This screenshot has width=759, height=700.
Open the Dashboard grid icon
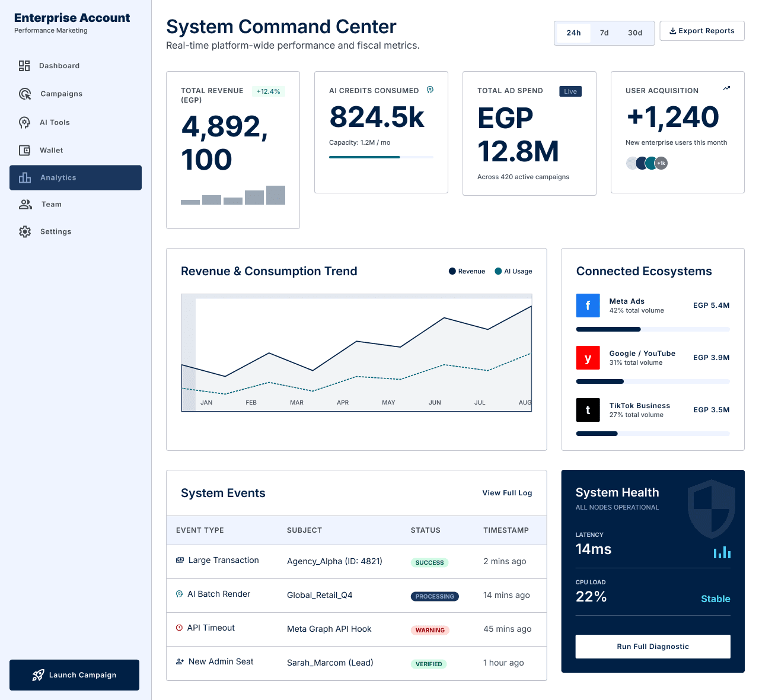tap(24, 66)
